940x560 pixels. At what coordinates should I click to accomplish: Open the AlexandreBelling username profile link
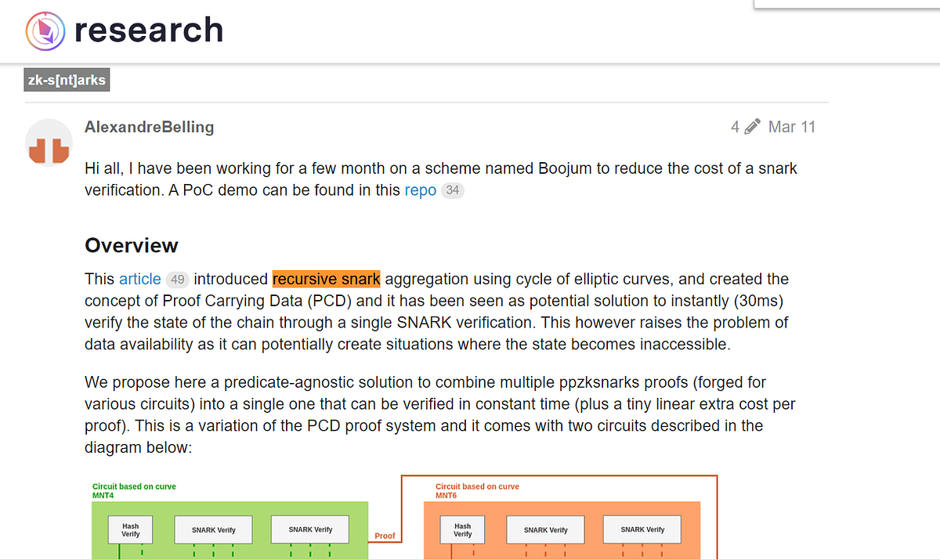point(149,127)
